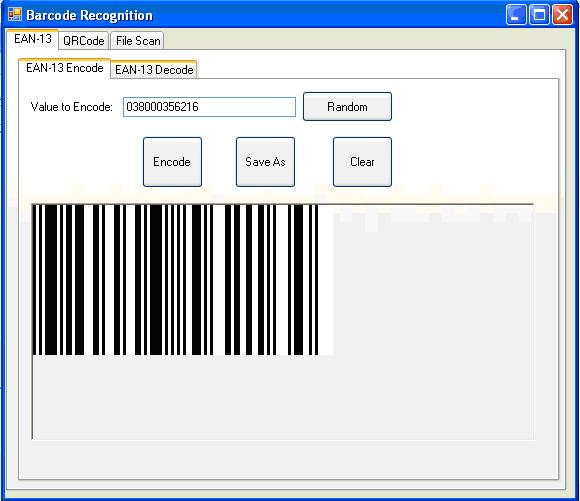Click the Encode button
Image resolution: width=580 pixels, height=501 pixels.
[x=172, y=162]
